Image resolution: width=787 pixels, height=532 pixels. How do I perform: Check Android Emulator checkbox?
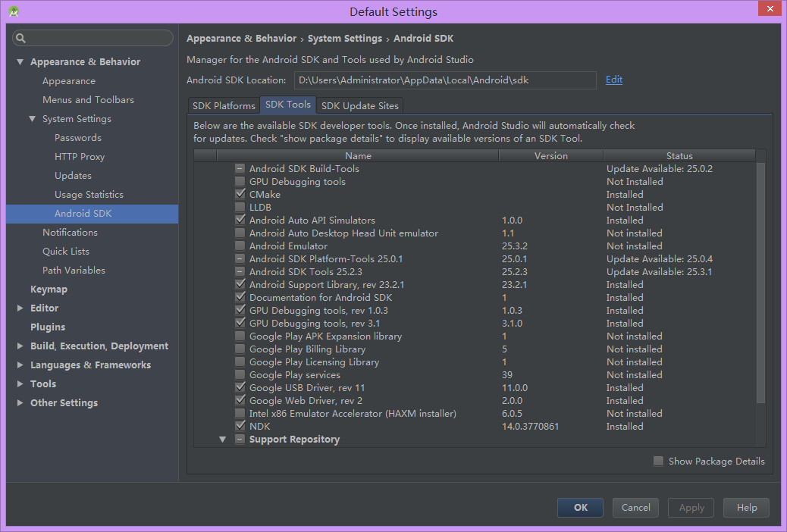240,246
